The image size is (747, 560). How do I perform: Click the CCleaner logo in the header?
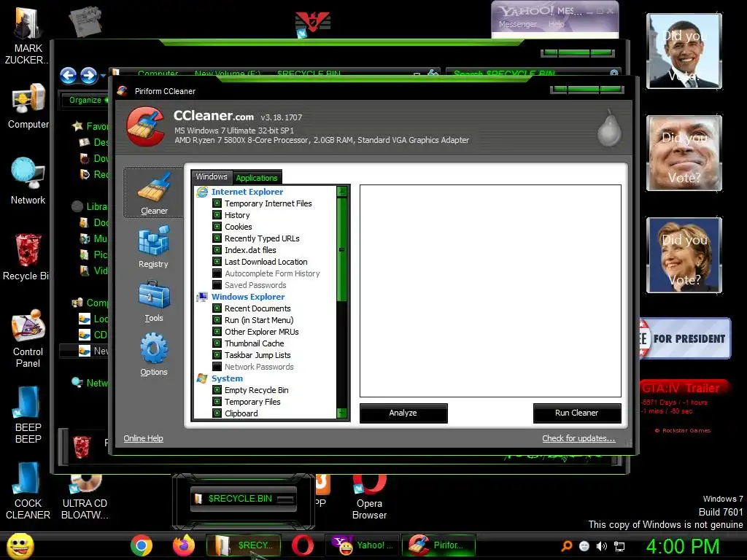coord(146,125)
